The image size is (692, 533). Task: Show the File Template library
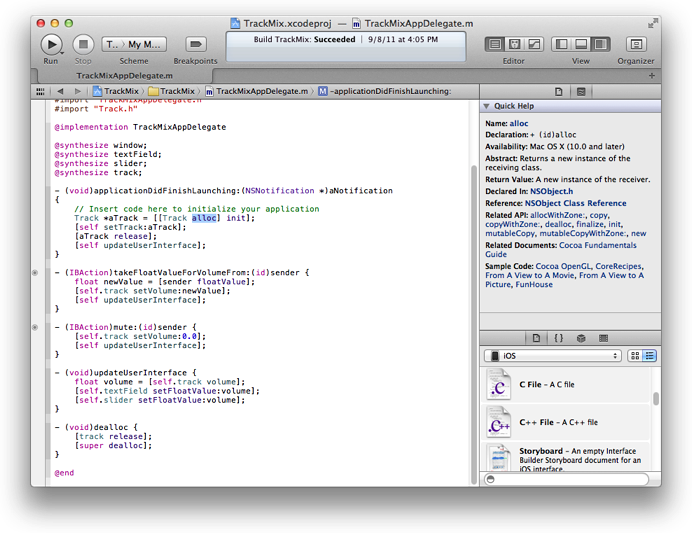536,338
